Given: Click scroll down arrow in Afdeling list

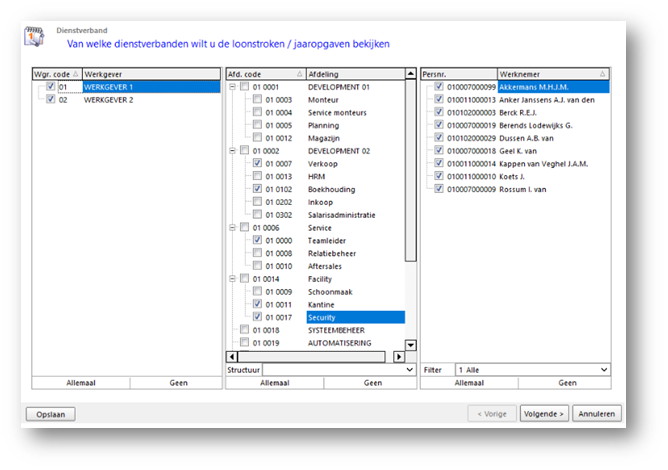Looking at the screenshot, I should point(411,345).
